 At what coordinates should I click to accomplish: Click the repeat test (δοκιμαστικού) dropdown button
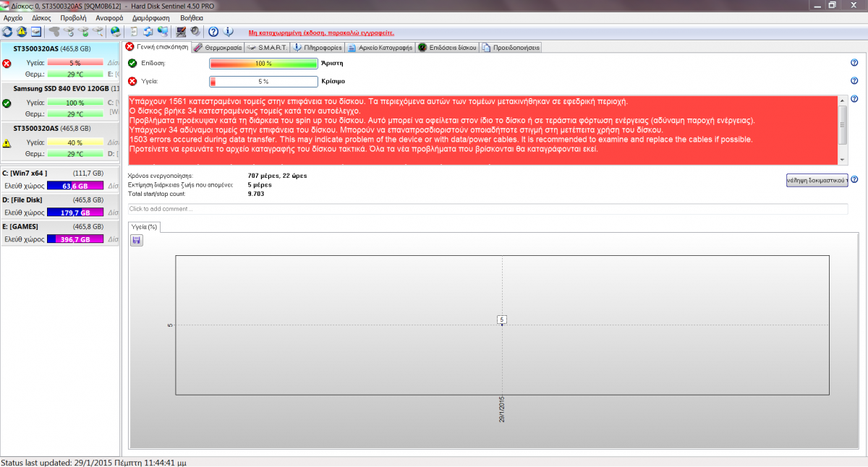[817, 180]
